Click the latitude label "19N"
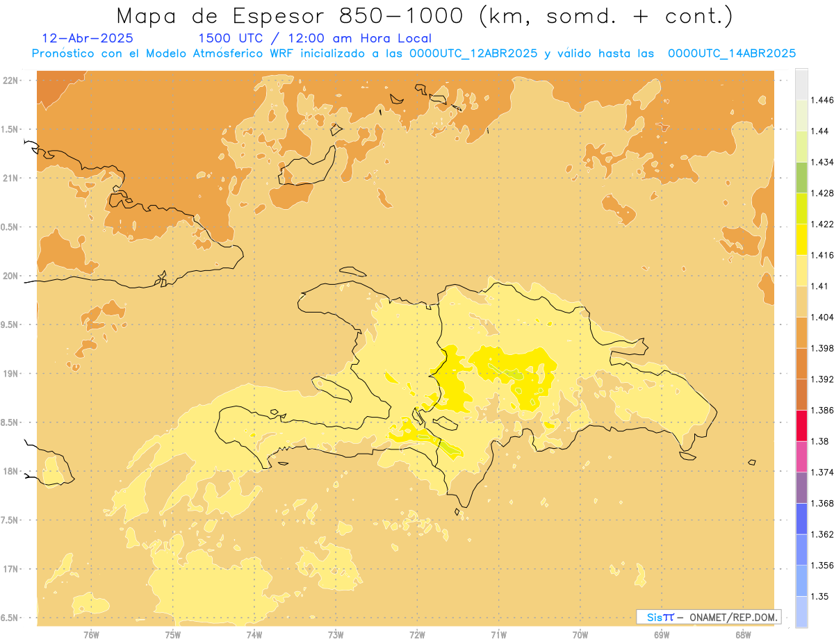This screenshot has width=834, height=644. click(x=12, y=374)
